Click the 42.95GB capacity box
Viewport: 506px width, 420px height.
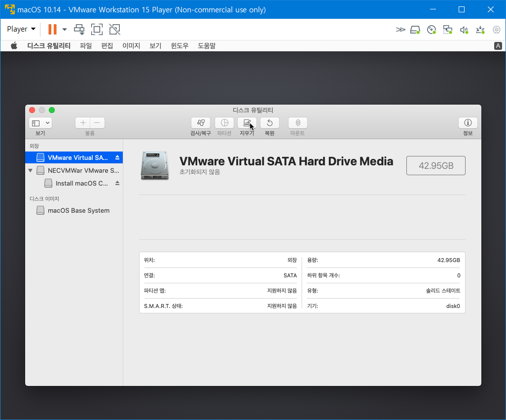pos(435,166)
